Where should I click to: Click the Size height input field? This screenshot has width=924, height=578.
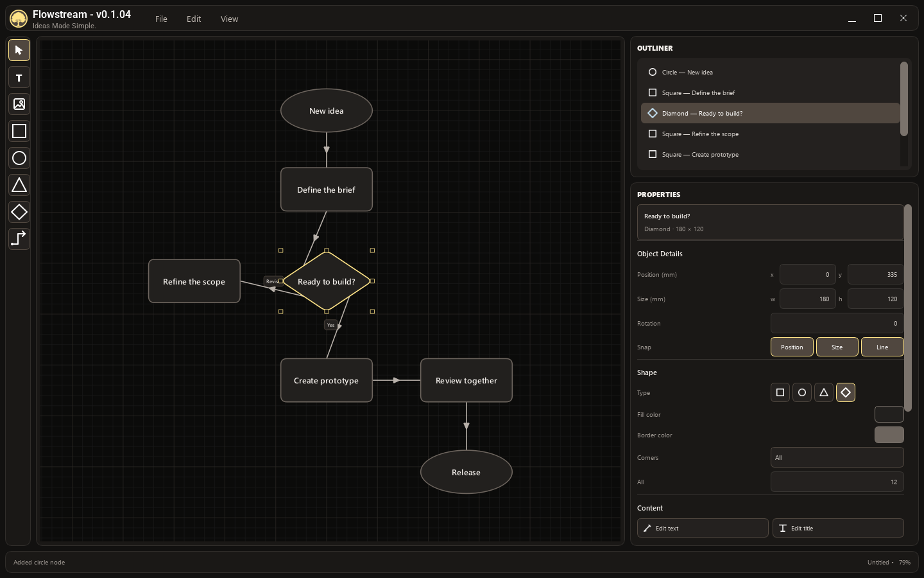pyautogui.click(x=876, y=299)
